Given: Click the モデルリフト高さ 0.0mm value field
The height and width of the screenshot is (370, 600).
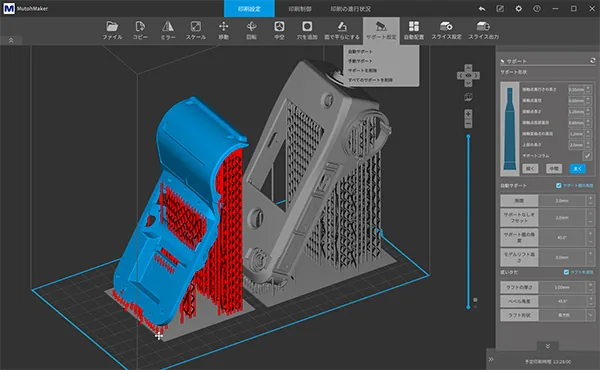Looking at the screenshot, I should coord(562,257).
